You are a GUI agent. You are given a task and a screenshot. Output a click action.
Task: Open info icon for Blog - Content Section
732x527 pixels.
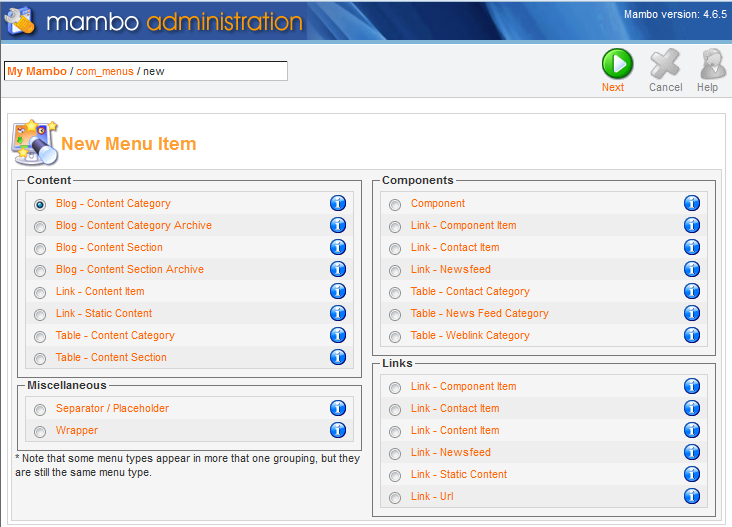(x=338, y=247)
